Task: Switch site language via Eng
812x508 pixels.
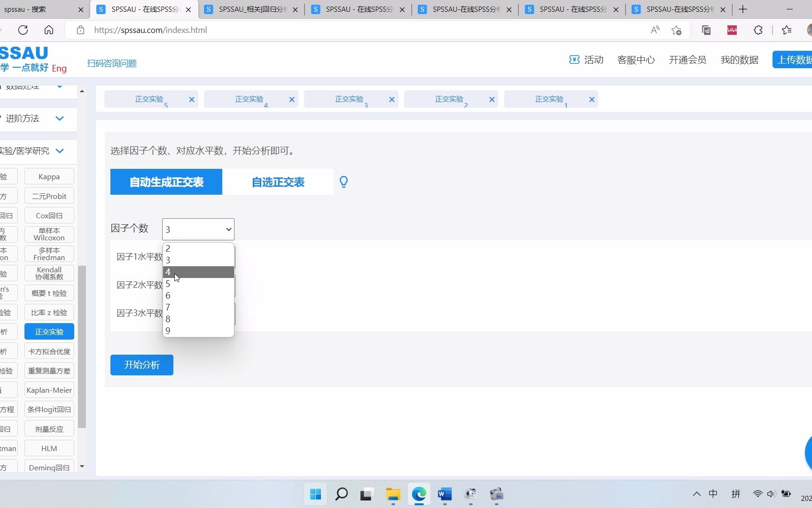Action: (59, 68)
